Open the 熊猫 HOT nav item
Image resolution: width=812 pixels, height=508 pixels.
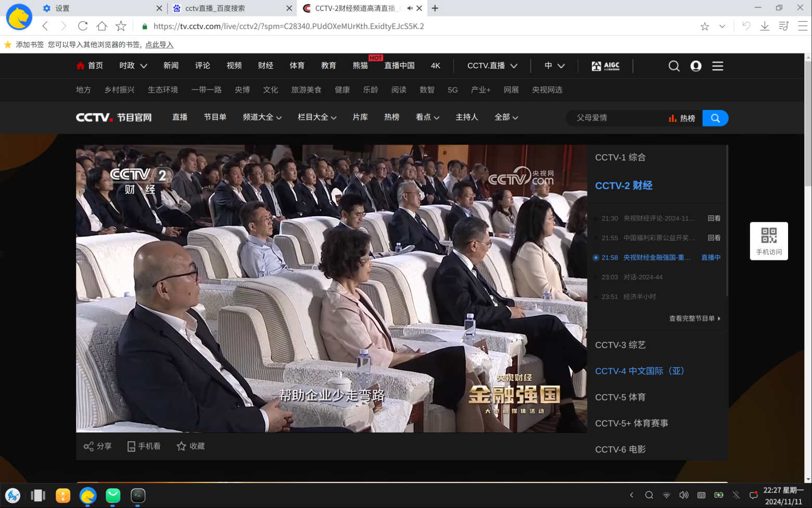(361, 66)
